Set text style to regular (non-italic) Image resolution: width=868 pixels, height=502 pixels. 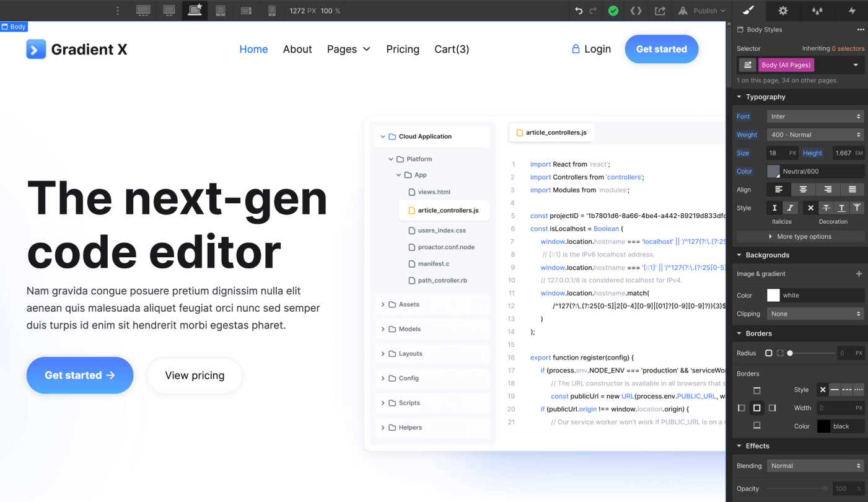click(x=774, y=208)
